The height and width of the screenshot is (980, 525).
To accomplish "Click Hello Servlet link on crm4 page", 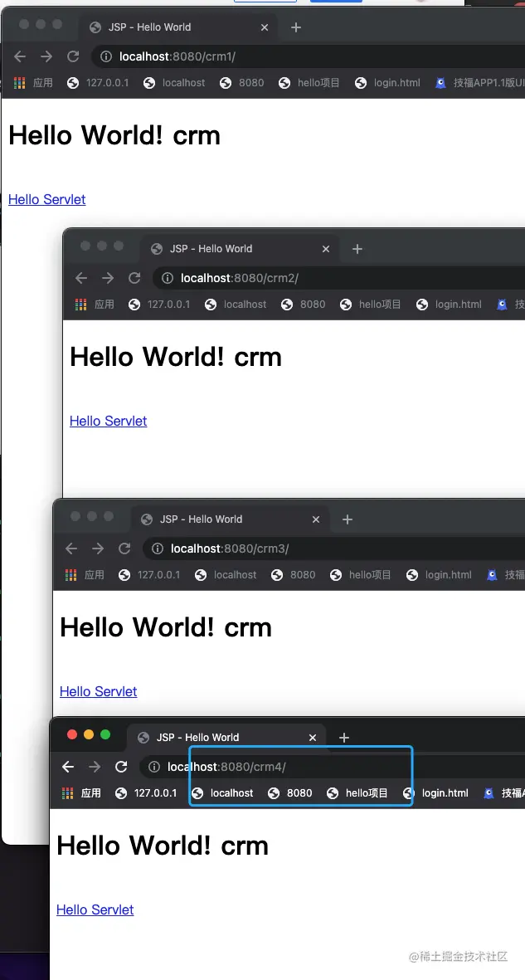I will click(95, 910).
